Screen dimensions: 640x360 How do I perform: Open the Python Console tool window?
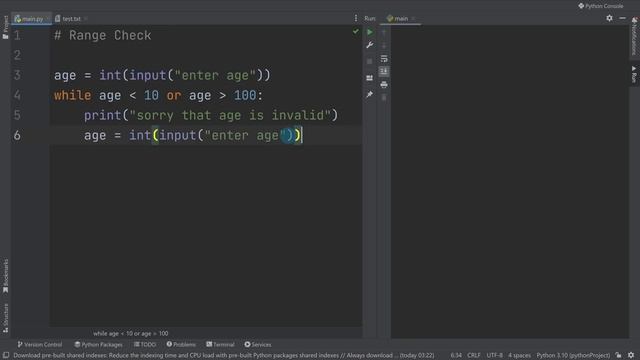pos(601,6)
